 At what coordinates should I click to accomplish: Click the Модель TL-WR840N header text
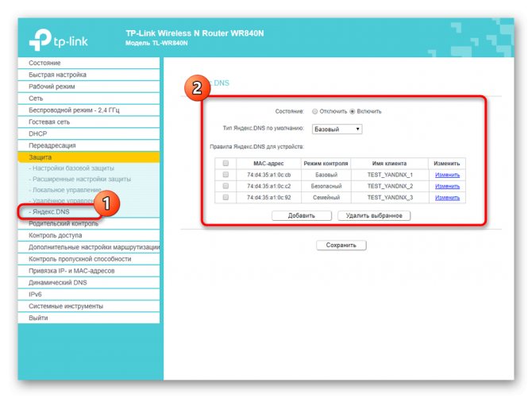tap(156, 43)
